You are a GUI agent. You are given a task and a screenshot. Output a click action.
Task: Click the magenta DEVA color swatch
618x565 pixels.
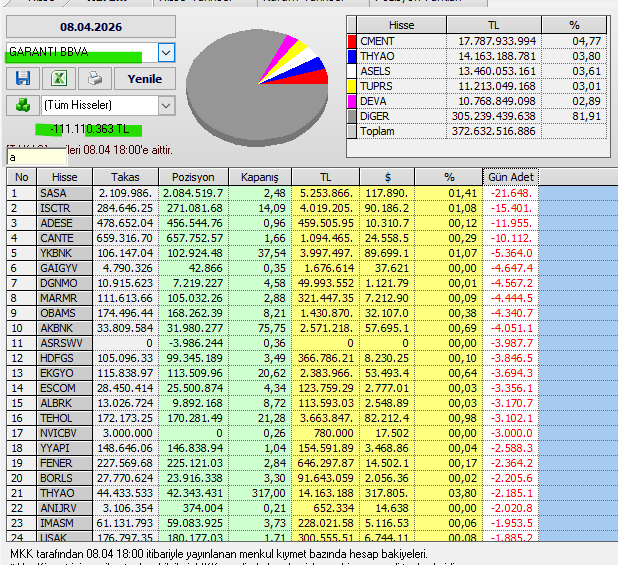[352, 101]
